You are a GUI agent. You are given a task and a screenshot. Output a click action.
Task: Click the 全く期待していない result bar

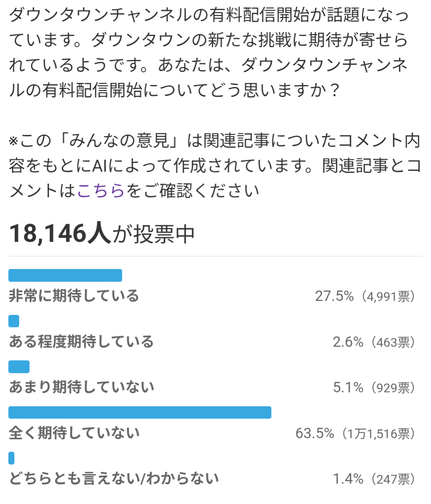[x=140, y=413]
